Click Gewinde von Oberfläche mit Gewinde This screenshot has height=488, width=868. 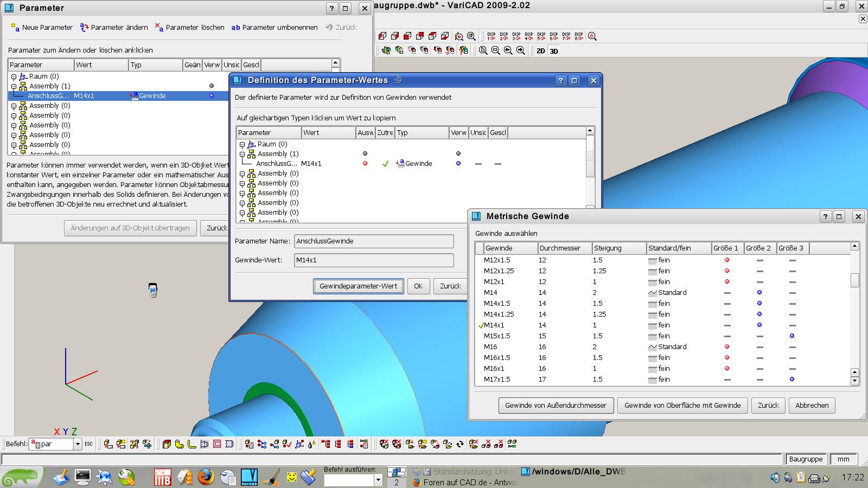click(x=682, y=405)
